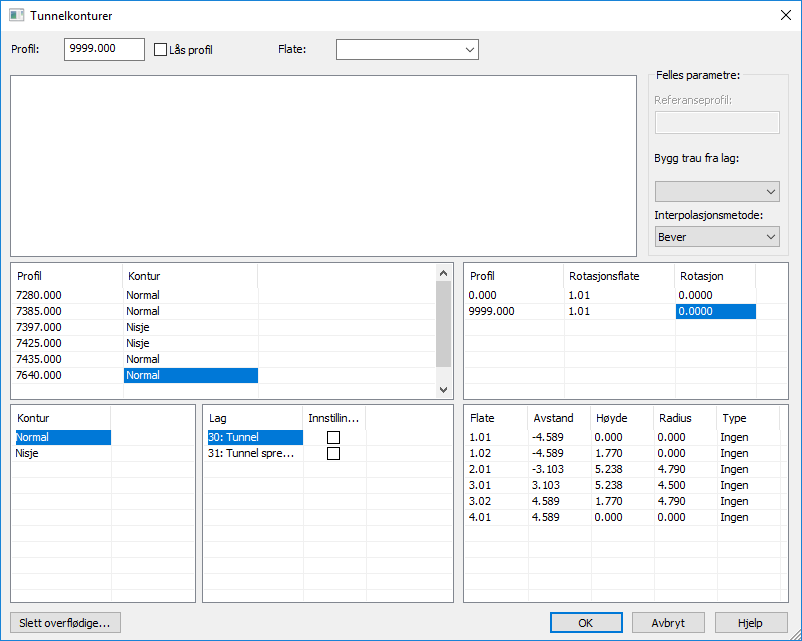
Task: Click into the Profil input field
Action: [x=104, y=49]
